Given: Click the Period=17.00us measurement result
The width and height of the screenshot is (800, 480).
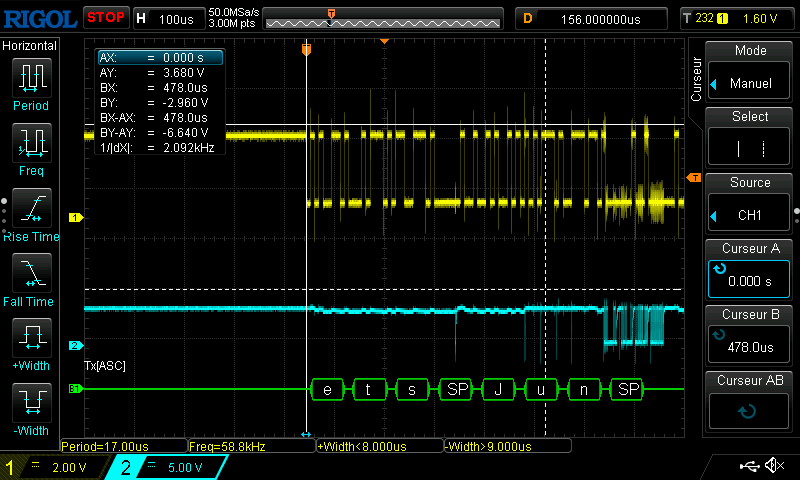Looking at the screenshot, I should click(124, 446).
